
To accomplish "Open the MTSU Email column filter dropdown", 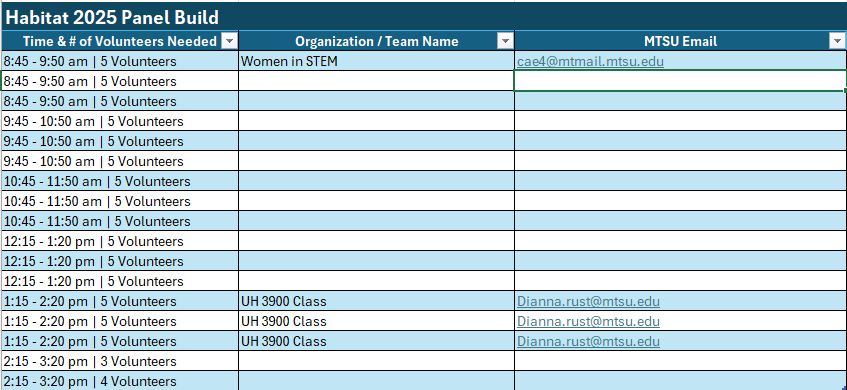I will (837, 41).
